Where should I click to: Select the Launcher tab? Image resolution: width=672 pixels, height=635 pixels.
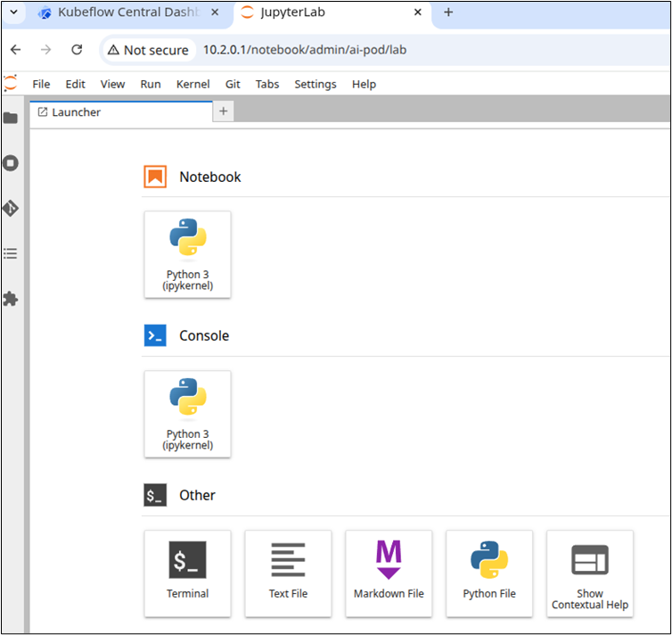pyautogui.click(x=121, y=112)
